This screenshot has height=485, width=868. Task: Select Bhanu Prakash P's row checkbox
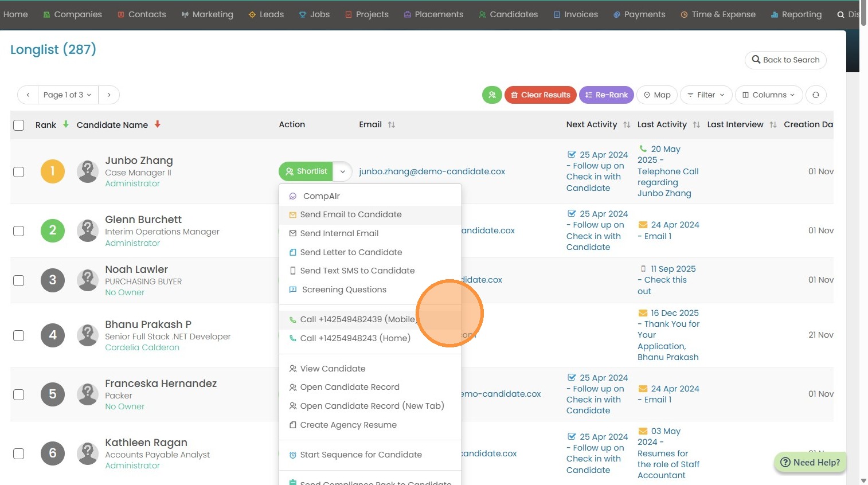click(19, 335)
